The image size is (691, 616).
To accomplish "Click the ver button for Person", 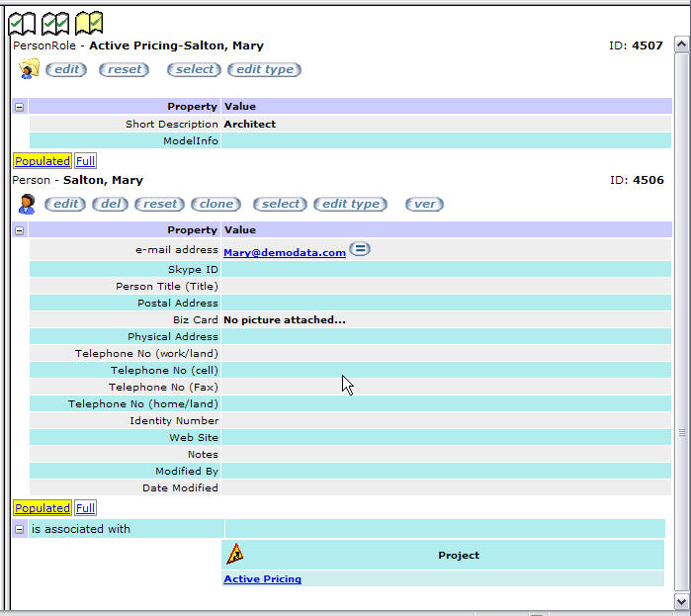I will click(x=425, y=204).
